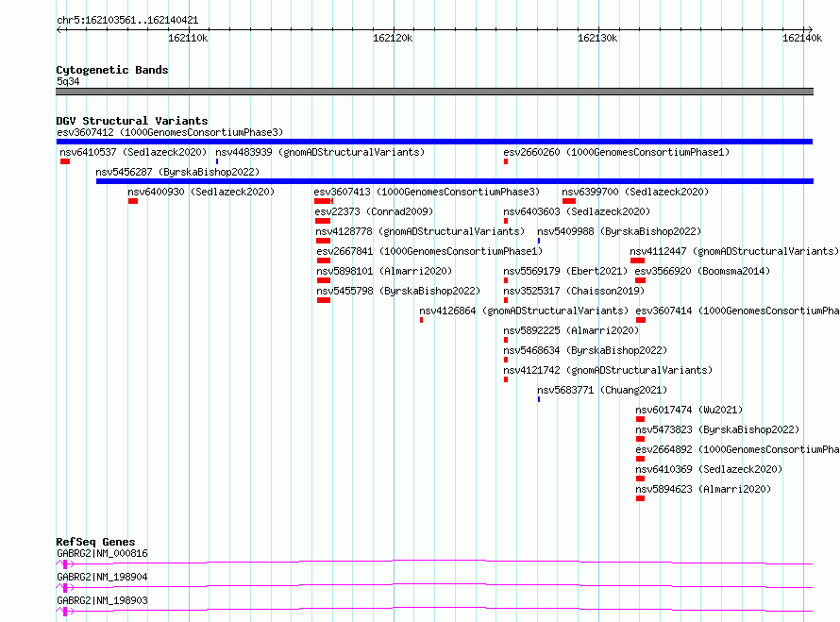
Task: Click the nsv5409988 (ByrskaBishop2022) label
Action: [619, 231]
